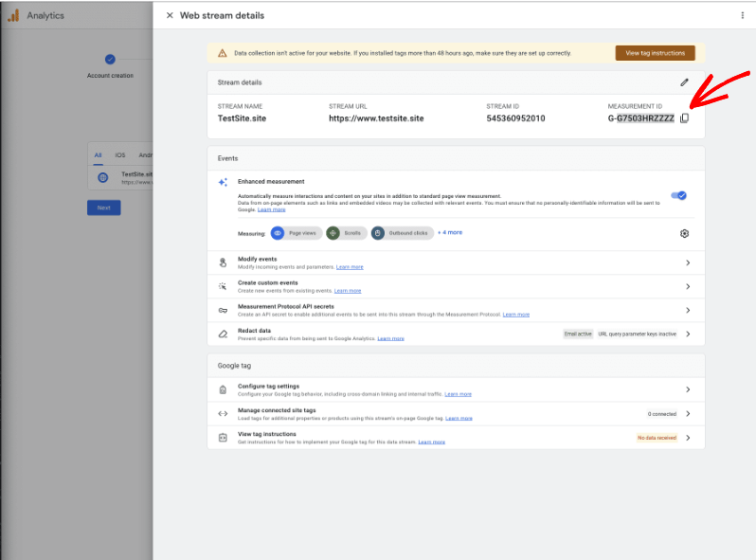Image resolution: width=756 pixels, height=560 pixels.
Task: Click the globe icon of TestSite stream
Action: pos(102,177)
